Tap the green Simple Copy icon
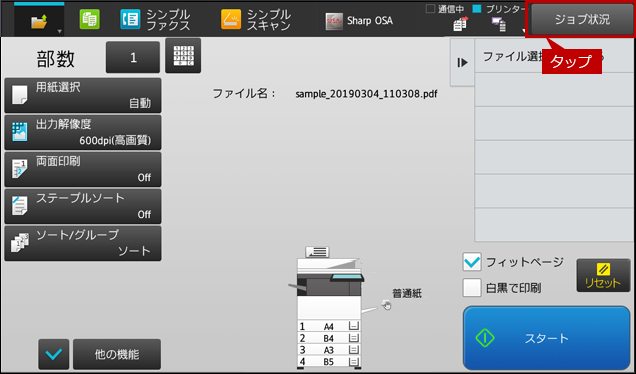Image resolution: width=636 pixels, height=374 pixels. pyautogui.click(x=90, y=19)
